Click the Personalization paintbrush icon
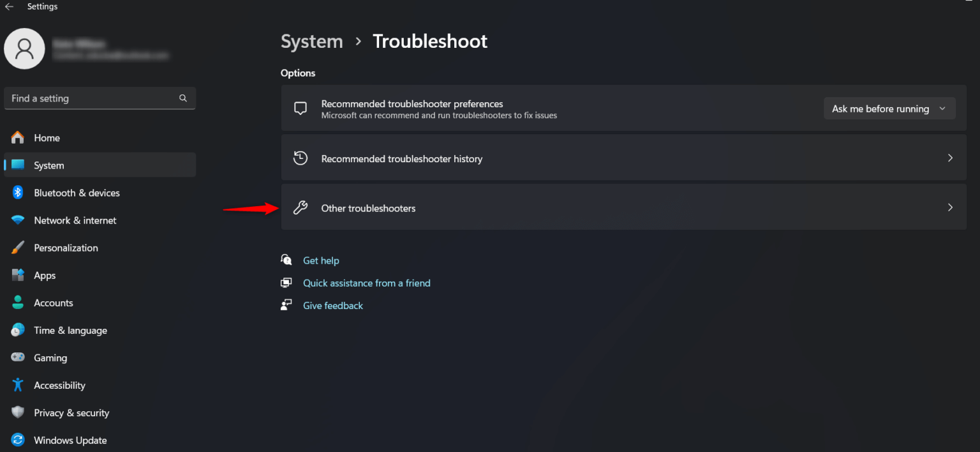 [x=18, y=248]
